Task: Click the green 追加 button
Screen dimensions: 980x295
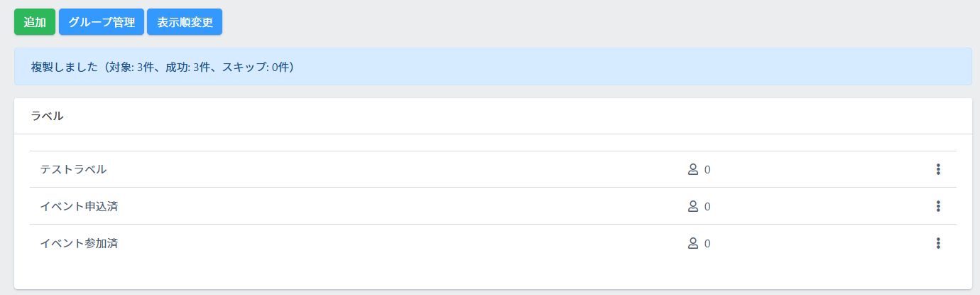Action: click(x=35, y=22)
